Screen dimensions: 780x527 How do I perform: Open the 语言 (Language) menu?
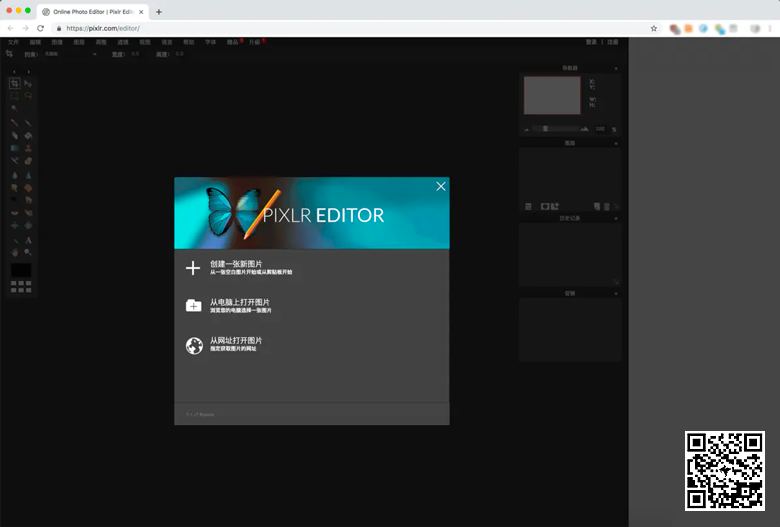click(x=167, y=42)
